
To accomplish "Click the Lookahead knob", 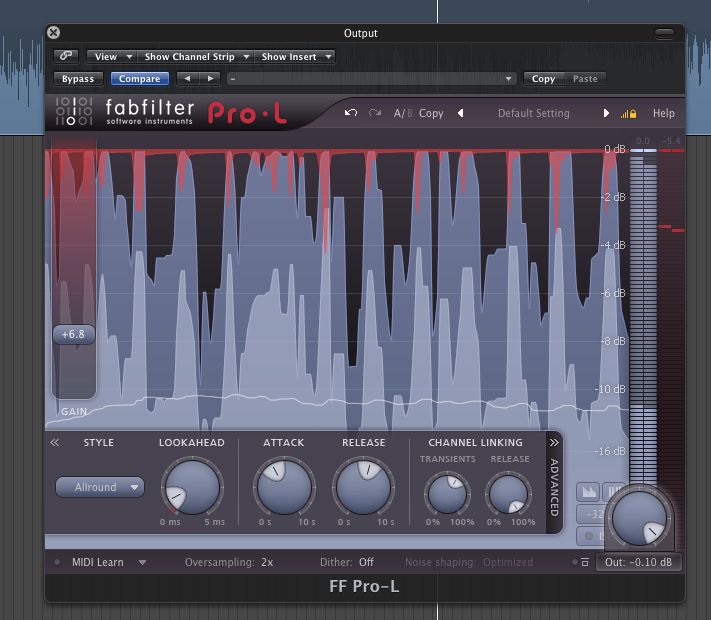I will [x=192, y=488].
